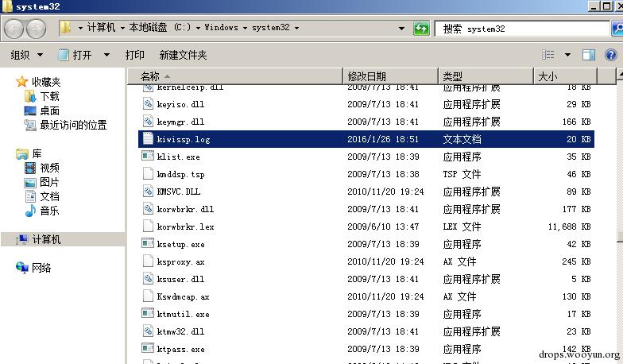Image resolution: width=623 pixels, height=364 pixels.
Task: Expand the view options dropdown arrow
Action: click(567, 55)
